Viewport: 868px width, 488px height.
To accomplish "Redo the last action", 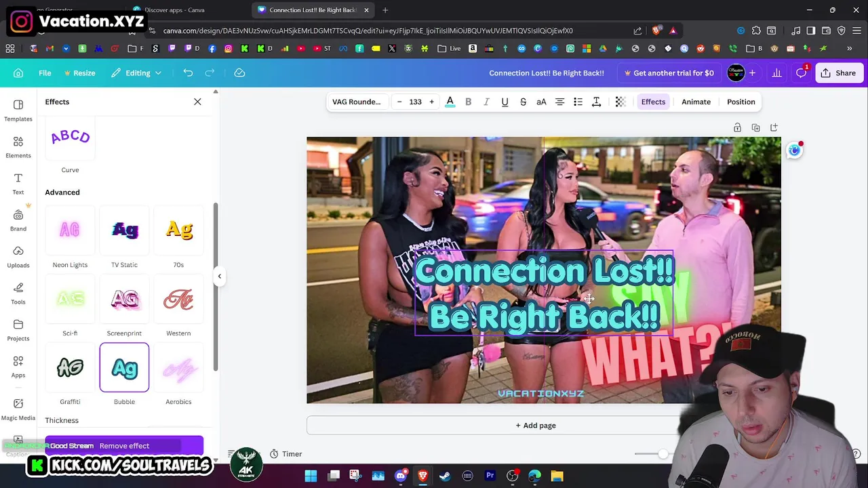I will (210, 73).
